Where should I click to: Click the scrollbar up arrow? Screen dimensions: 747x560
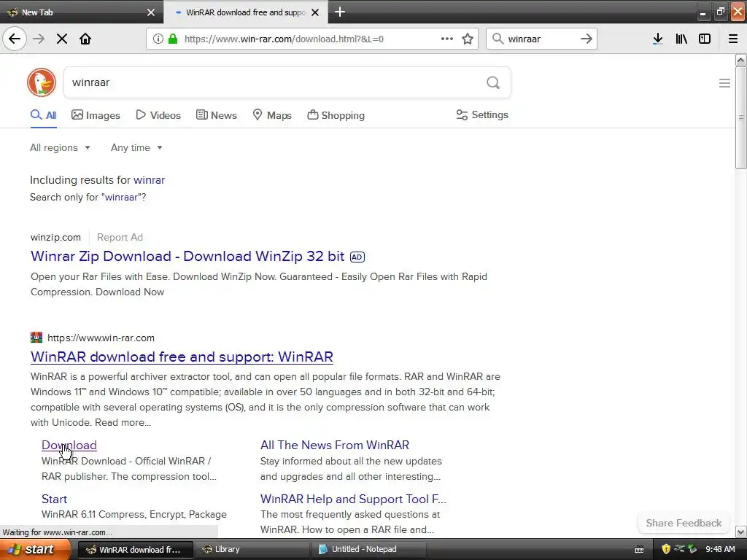pyautogui.click(x=741, y=60)
